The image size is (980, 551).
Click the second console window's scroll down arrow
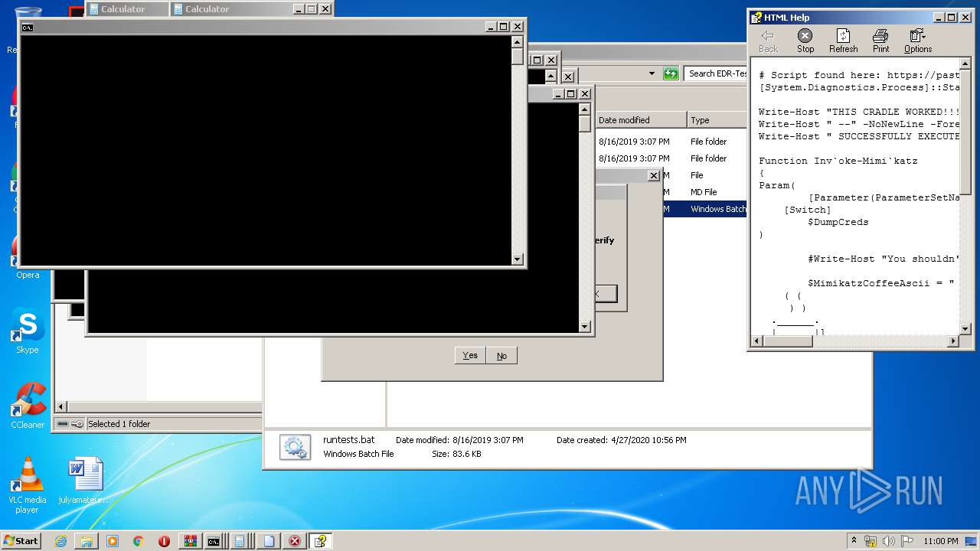click(x=585, y=327)
